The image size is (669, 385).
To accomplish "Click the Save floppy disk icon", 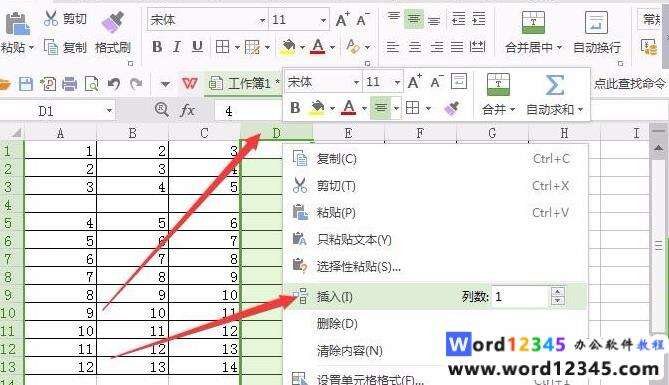I will pos(26,84).
